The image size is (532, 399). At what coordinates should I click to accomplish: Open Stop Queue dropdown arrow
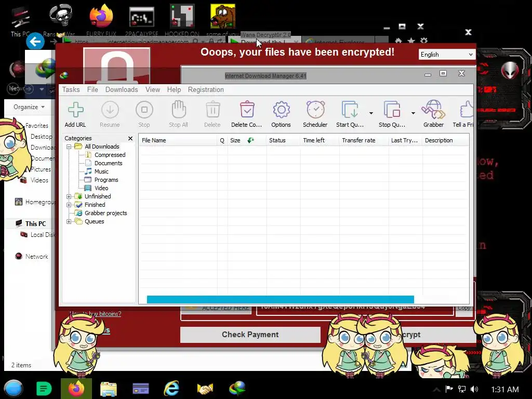click(x=413, y=113)
